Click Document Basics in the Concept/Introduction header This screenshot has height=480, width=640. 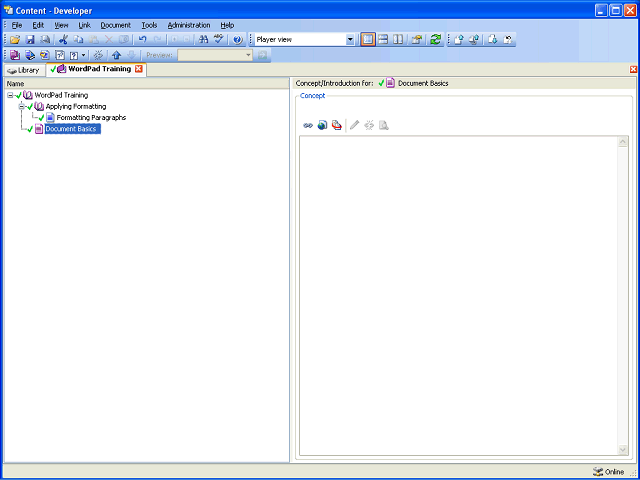tap(423, 83)
